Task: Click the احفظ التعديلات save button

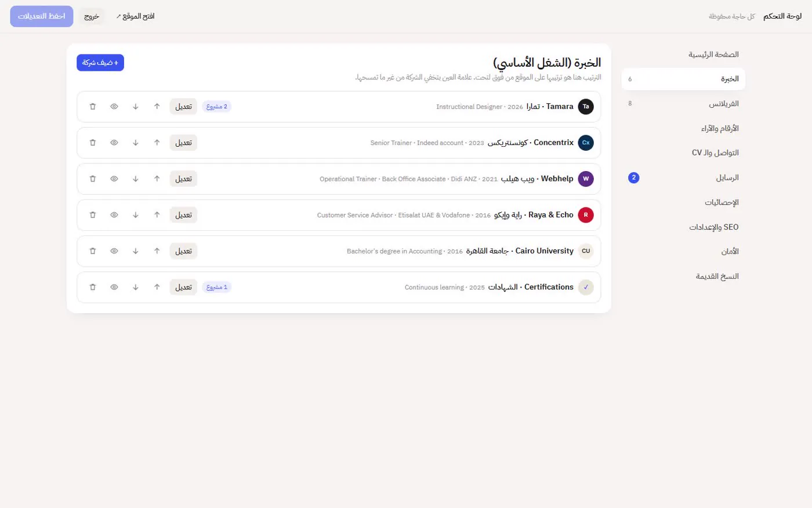Action: (42, 16)
